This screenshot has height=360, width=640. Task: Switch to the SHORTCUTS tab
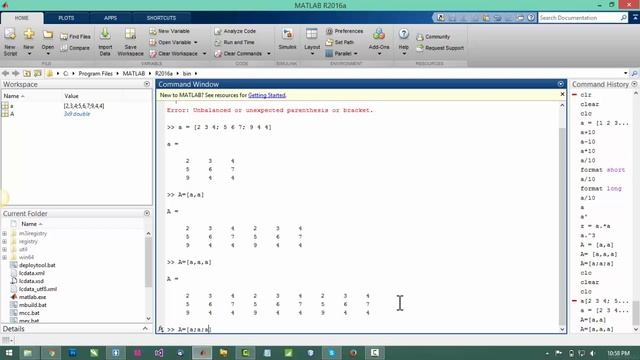click(x=161, y=18)
